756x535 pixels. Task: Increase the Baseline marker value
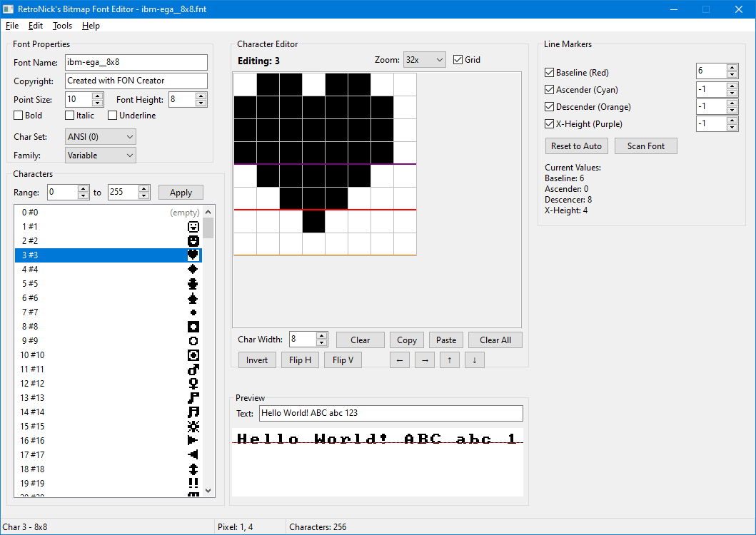coord(732,68)
